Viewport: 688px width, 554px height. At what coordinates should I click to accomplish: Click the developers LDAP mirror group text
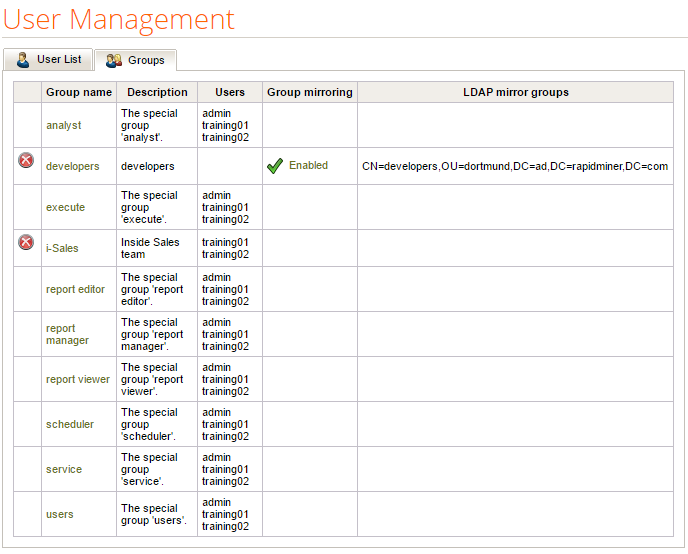[514, 166]
